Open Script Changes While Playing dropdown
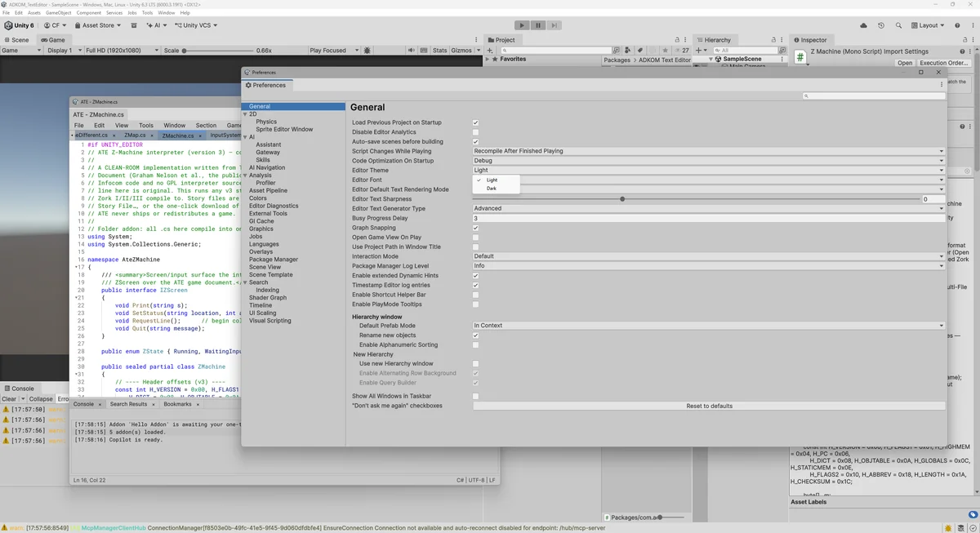This screenshot has width=980, height=533. coord(709,151)
